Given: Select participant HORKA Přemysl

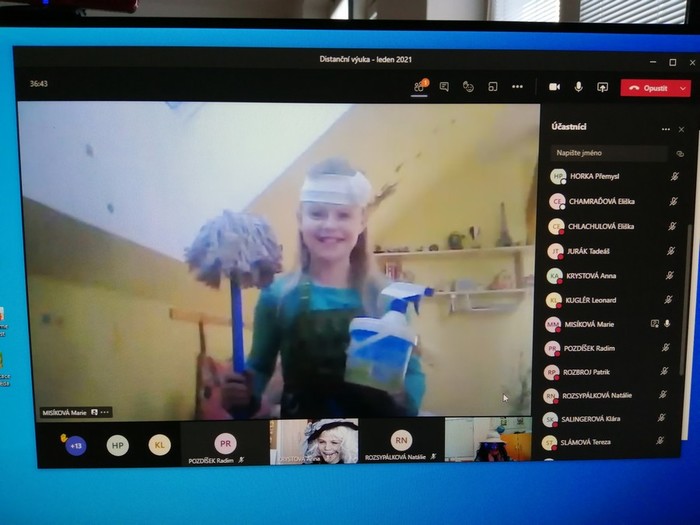Looking at the screenshot, I should point(614,176).
